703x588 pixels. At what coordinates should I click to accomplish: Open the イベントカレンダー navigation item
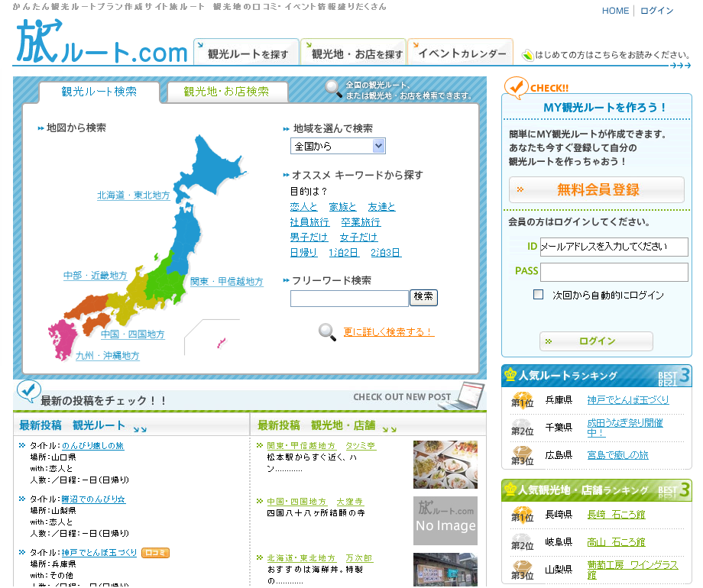click(460, 53)
